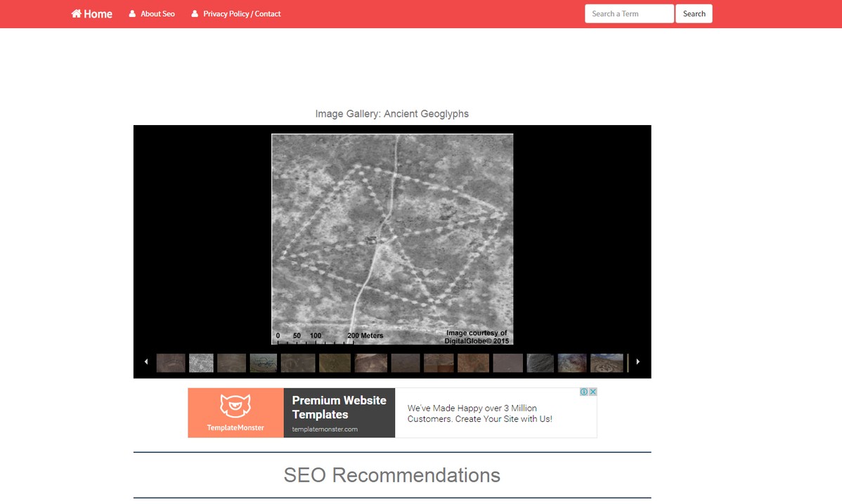842x504 pixels.
Task: Click the TemplateMonster monster logo
Action: (x=235, y=406)
